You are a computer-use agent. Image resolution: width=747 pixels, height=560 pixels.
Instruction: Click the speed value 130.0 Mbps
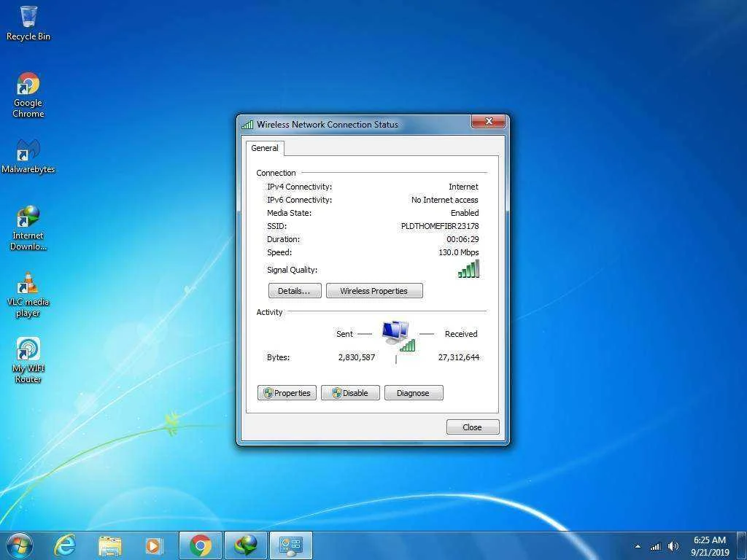458,252
